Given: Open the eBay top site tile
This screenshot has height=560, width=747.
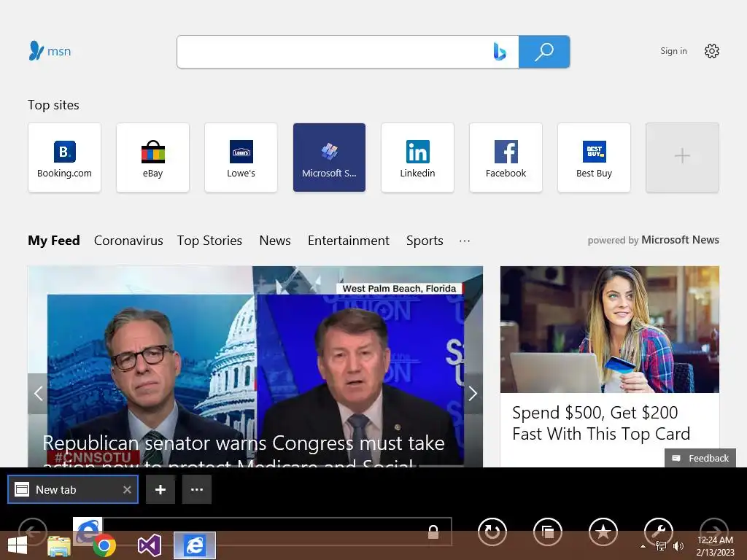Looking at the screenshot, I should [x=152, y=157].
